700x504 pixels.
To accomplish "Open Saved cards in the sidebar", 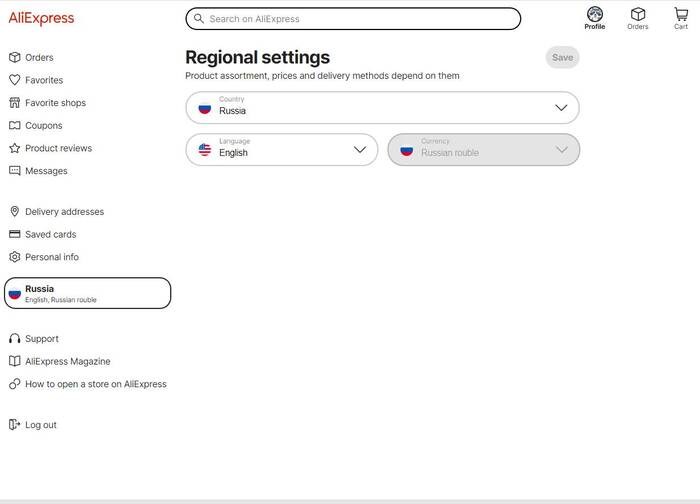I will [x=50, y=235].
